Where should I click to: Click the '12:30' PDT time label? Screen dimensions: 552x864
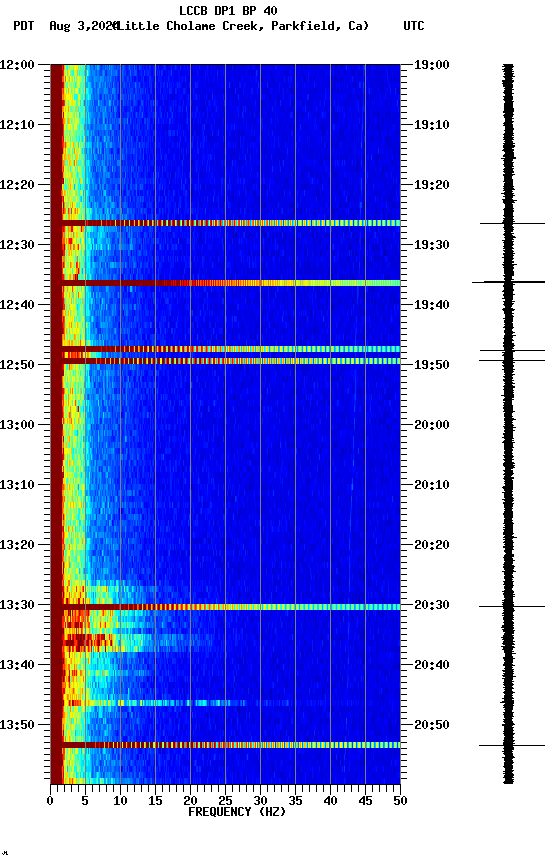point(17,245)
